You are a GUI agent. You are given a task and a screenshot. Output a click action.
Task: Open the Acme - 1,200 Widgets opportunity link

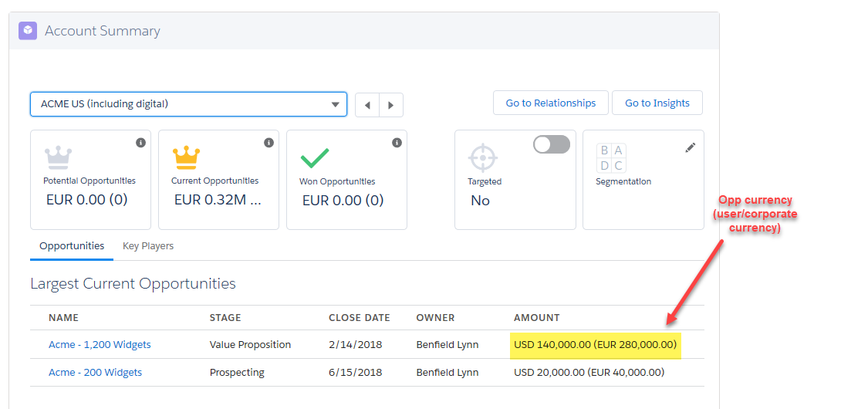pos(100,344)
